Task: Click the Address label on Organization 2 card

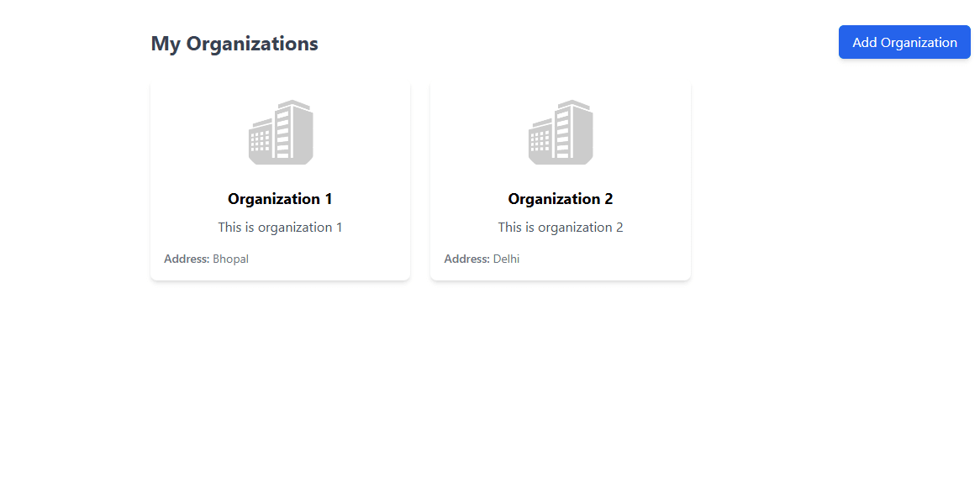Action: (466, 259)
